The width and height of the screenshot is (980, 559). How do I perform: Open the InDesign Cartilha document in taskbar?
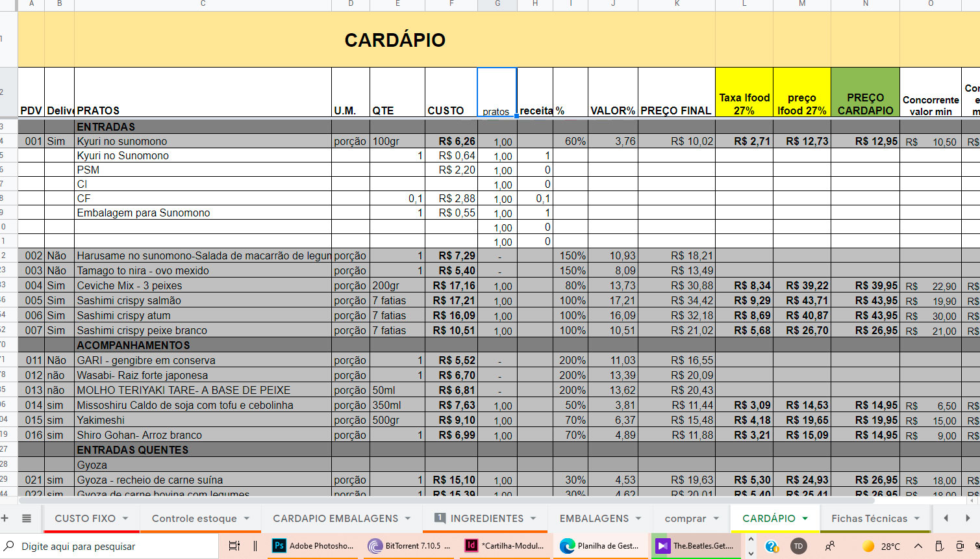pyautogui.click(x=505, y=546)
